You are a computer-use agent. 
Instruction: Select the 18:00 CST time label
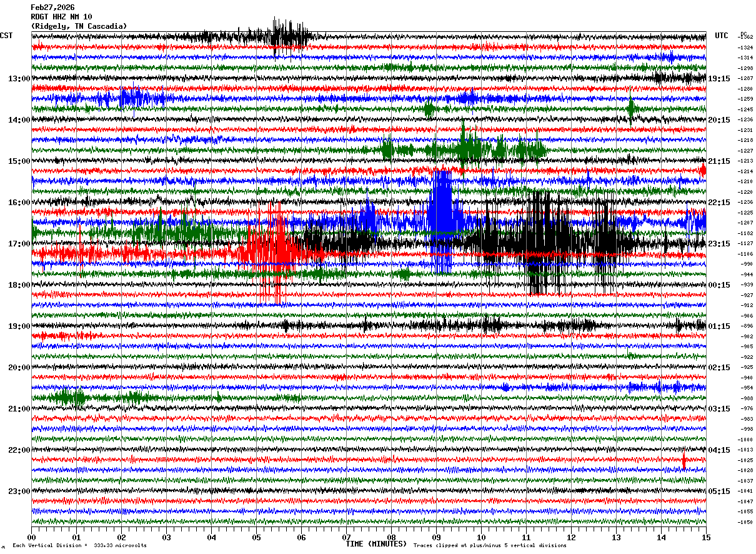19,285
